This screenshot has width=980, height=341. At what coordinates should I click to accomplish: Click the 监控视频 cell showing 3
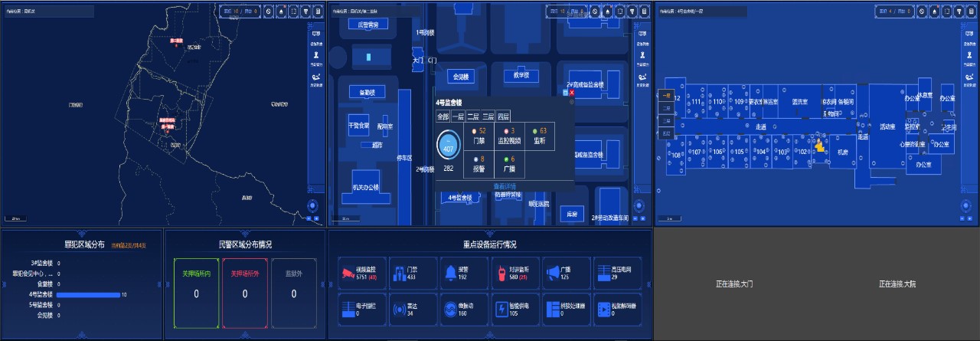pyautogui.click(x=509, y=136)
